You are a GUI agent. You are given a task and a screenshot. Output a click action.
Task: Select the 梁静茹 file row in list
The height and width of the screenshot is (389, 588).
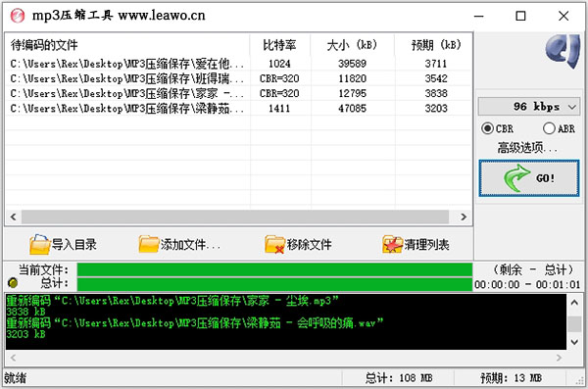238,109
